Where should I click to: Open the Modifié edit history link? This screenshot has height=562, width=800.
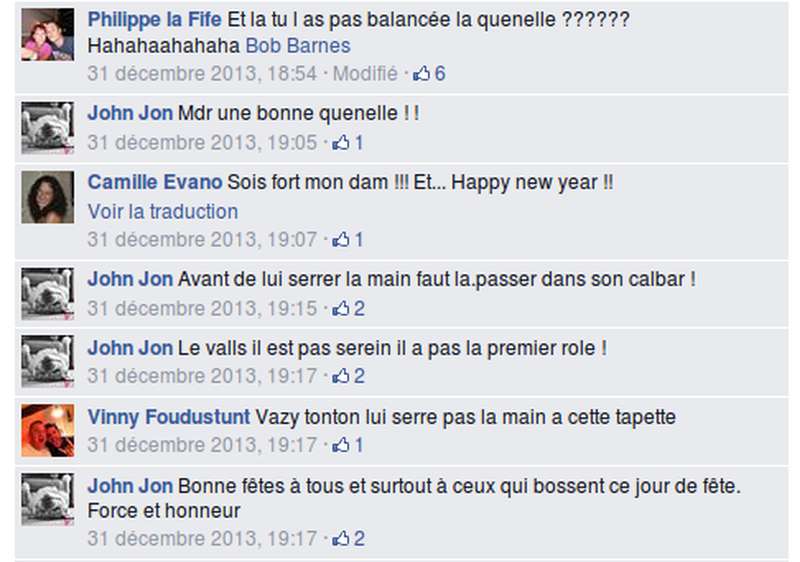[365, 73]
